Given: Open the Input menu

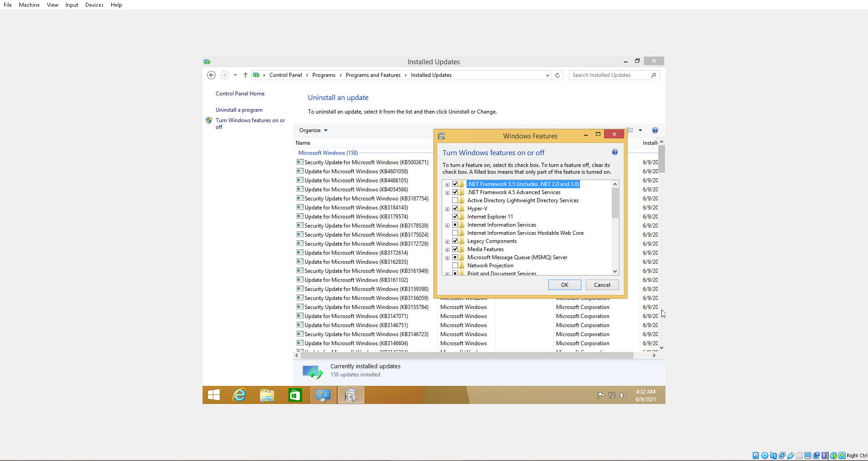Looking at the screenshot, I should click(72, 5).
